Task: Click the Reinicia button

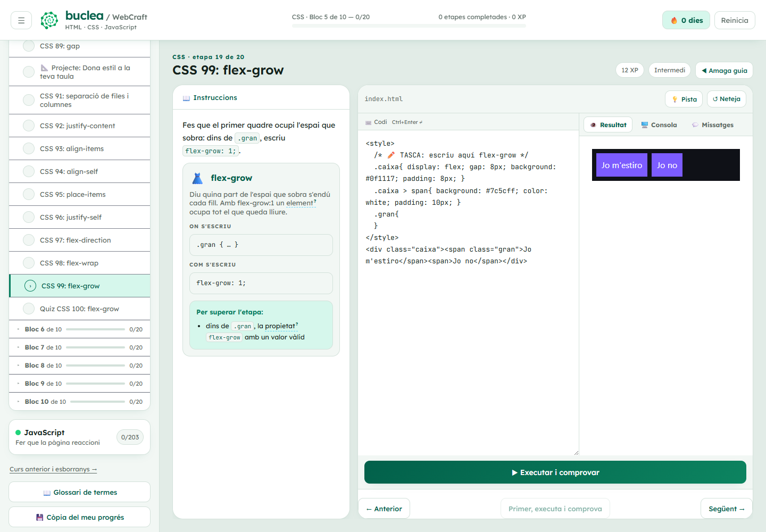Action: (x=735, y=20)
